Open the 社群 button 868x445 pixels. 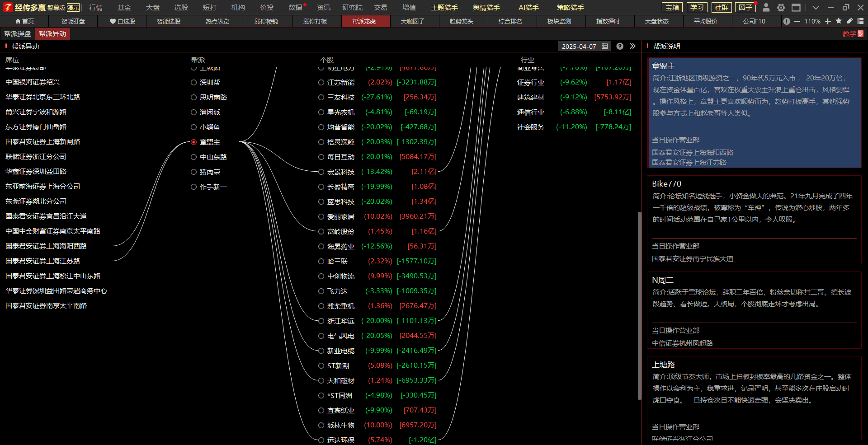coord(721,7)
